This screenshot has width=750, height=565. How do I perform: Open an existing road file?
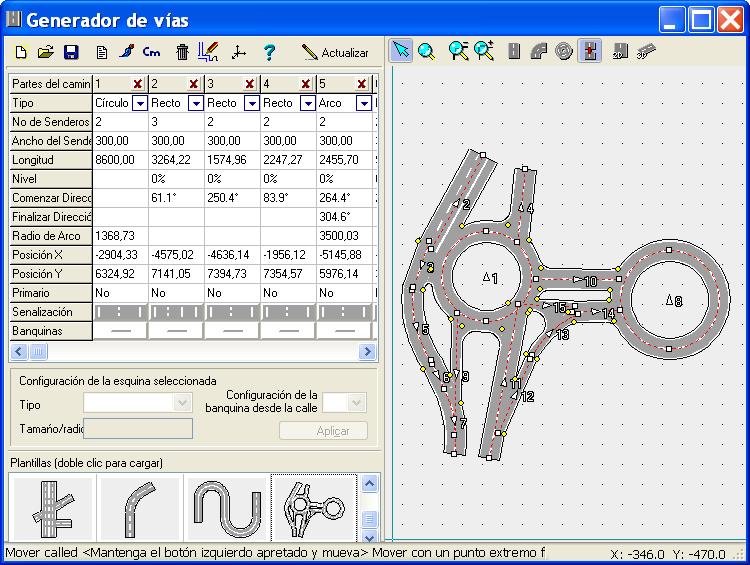pos(46,52)
